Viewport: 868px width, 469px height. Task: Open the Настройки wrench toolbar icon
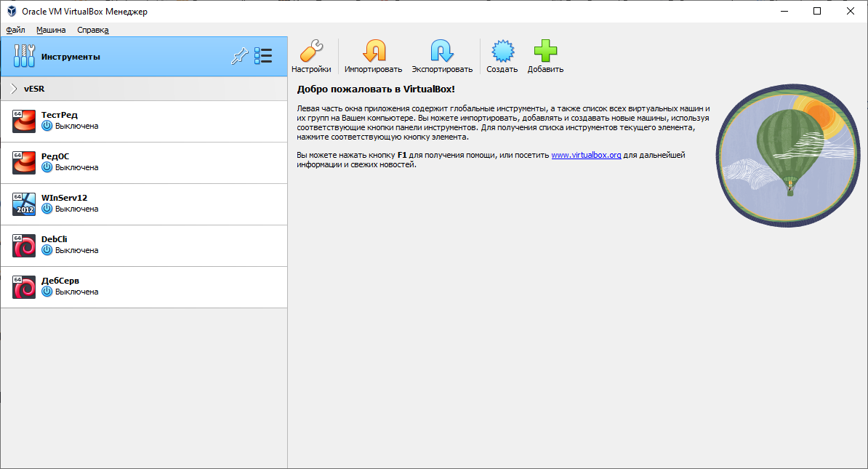(311, 51)
